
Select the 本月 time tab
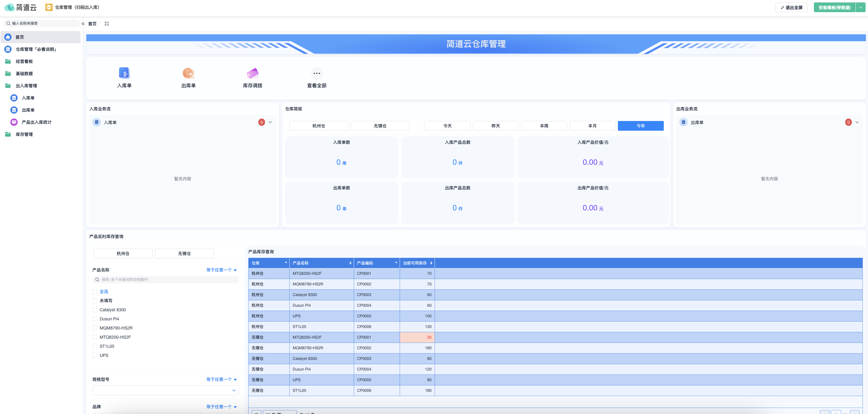(592, 126)
